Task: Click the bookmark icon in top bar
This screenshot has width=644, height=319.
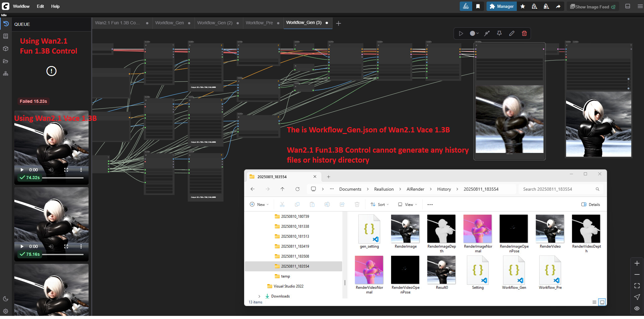Action: [x=478, y=6]
